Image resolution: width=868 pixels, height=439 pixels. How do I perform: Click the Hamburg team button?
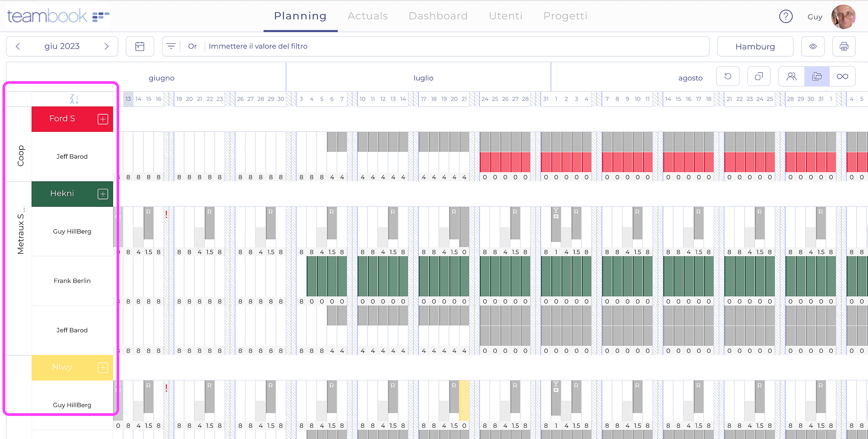[x=755, y=46]
